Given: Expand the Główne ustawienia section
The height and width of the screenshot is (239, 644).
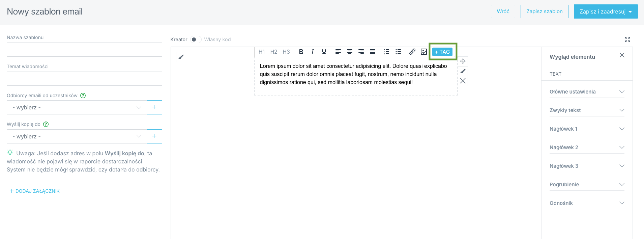Looking at the screenshot, I should (x=587, y=92).
